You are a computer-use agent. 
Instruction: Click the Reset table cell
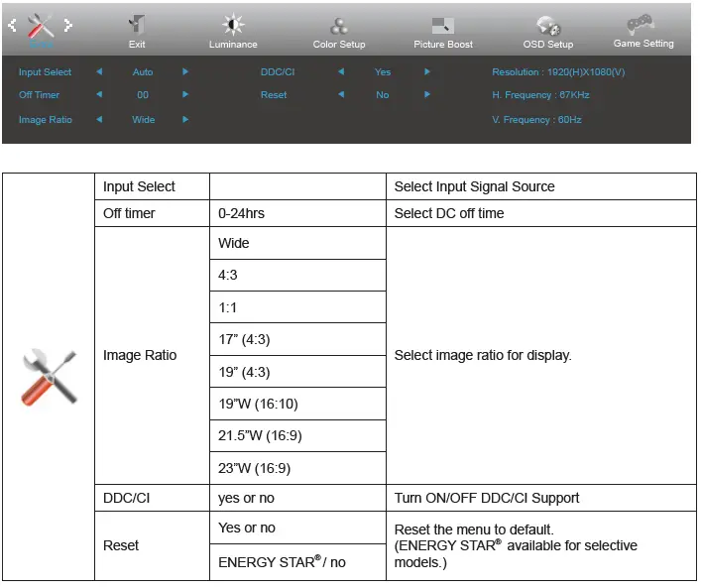coord(152,546)
